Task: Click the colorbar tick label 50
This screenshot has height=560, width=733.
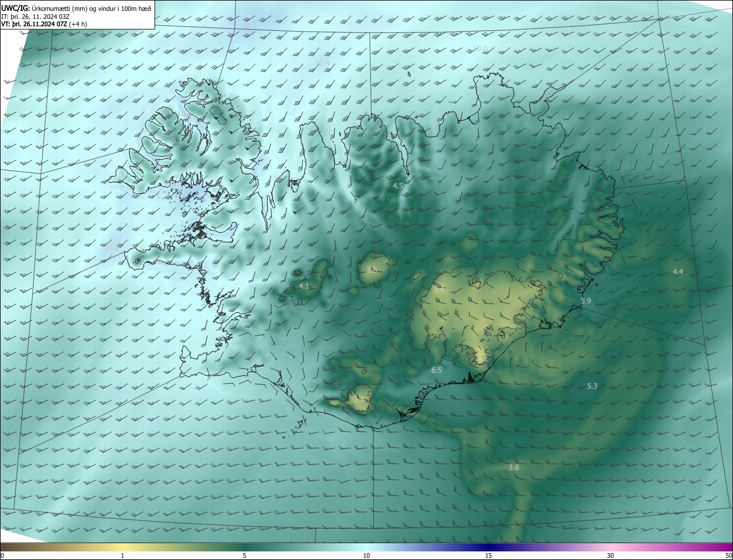Action: 728,555
